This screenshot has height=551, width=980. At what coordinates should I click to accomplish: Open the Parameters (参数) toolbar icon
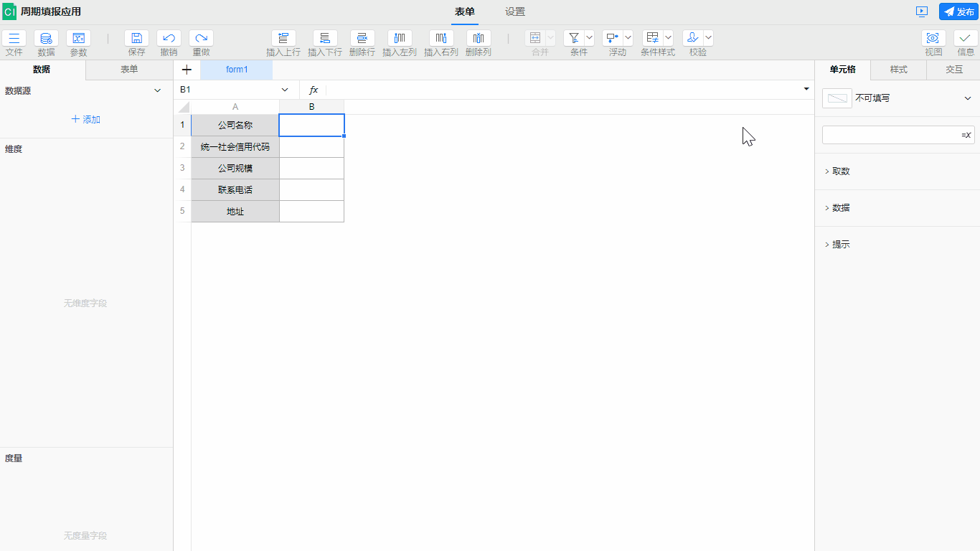[x=78, y=39]
